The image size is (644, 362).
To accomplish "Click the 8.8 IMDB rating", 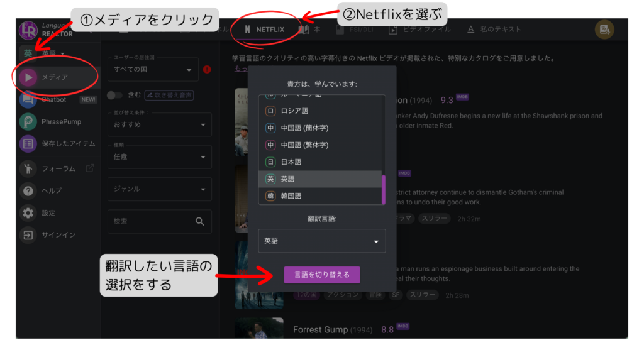I will (x=387, y=329).
